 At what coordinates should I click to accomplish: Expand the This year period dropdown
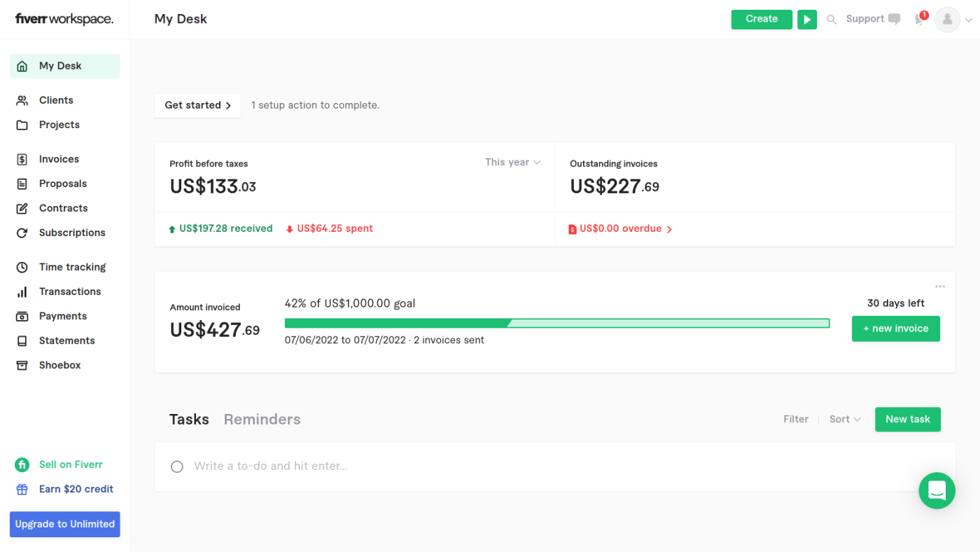[513, 163]
